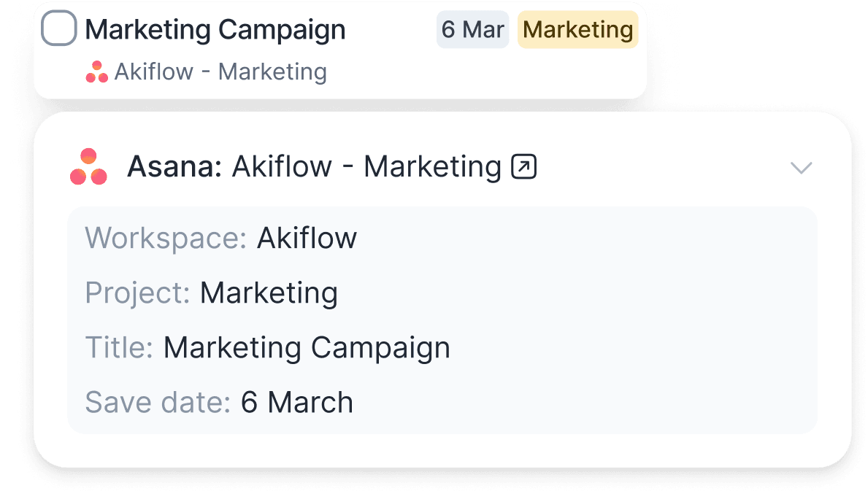Click the Save date: 6 March field
Viewport: 868px width, 491px height.
[218, 401]
